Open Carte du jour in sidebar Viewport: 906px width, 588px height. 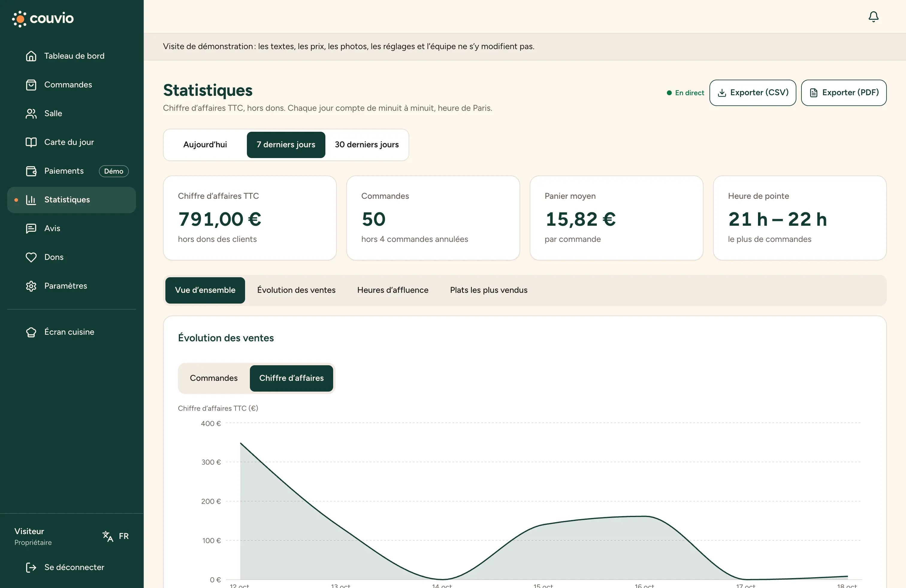pos(72,142)
